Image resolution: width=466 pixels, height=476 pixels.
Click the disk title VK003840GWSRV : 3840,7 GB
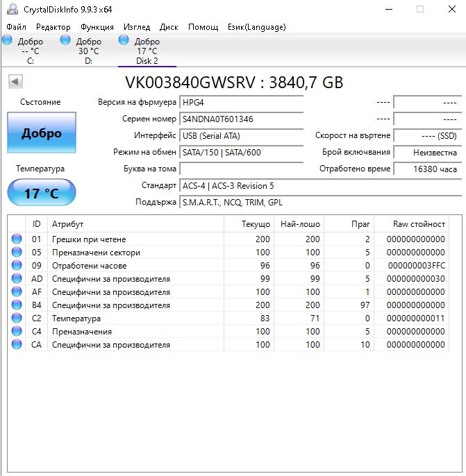point(234,83)
